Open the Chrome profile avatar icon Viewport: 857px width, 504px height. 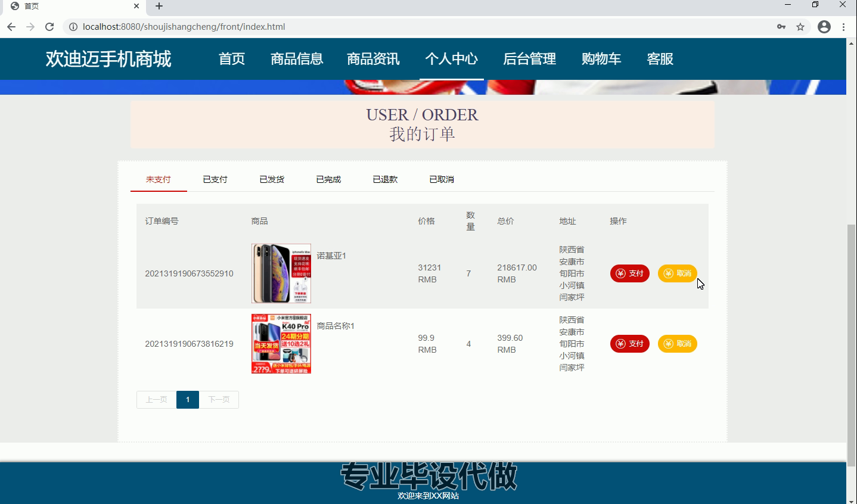pyautogui.click(x=824, y=27)
